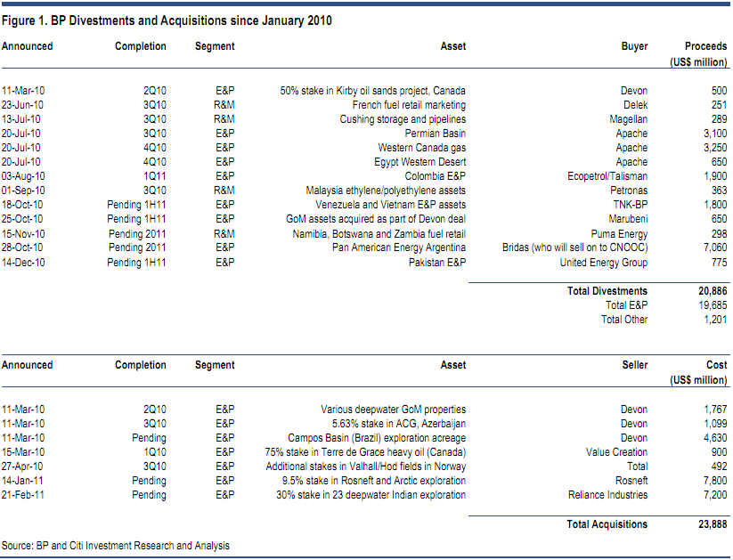Select value '1,201'

click(x=716, y=320)
